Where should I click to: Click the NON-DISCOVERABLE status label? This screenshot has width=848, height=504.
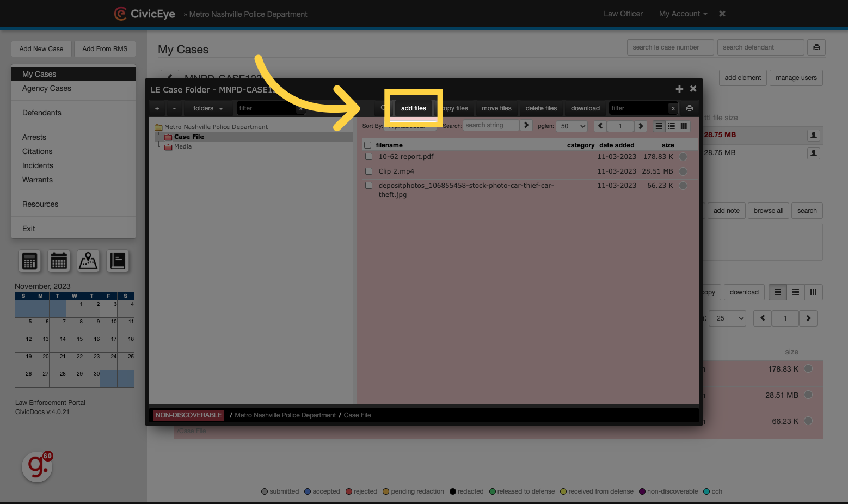point(189,415)
